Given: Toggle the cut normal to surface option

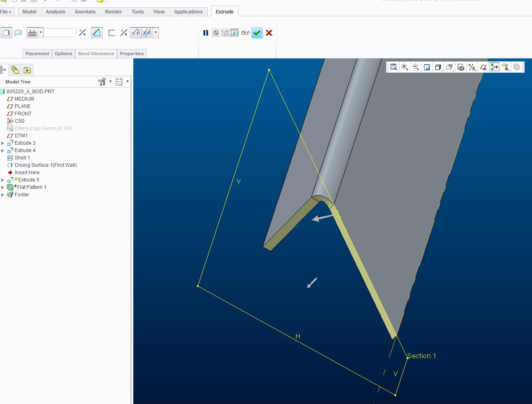Looking at the screenshot, I should (x=147, y=33).
